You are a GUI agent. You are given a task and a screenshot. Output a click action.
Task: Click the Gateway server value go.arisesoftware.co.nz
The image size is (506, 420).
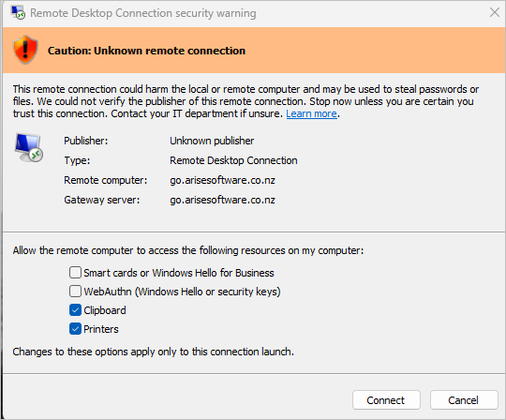click(x=222, y=200)
